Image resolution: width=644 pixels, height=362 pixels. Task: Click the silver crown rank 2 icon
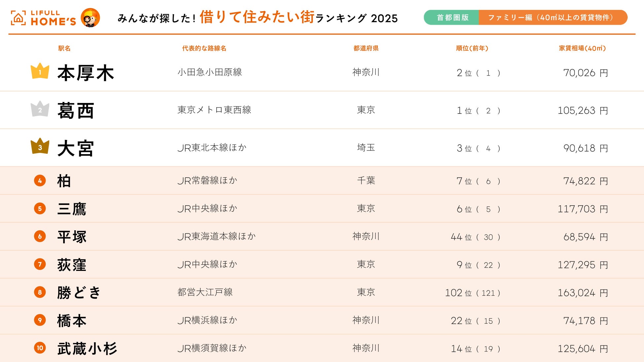(40, 109)
